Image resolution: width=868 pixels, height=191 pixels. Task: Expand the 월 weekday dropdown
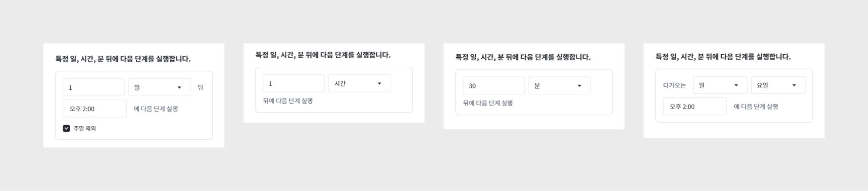720,86
